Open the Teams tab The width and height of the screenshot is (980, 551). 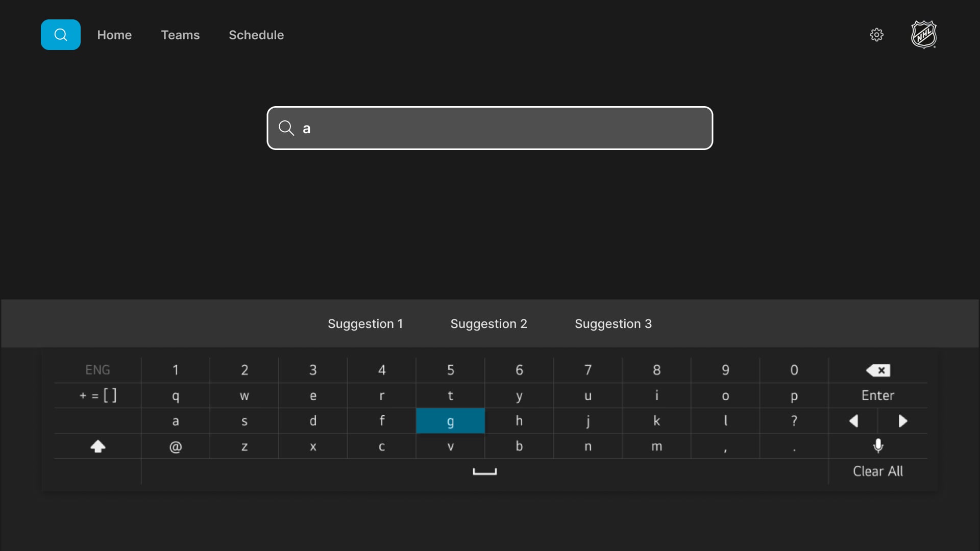[x=180, y=35]
